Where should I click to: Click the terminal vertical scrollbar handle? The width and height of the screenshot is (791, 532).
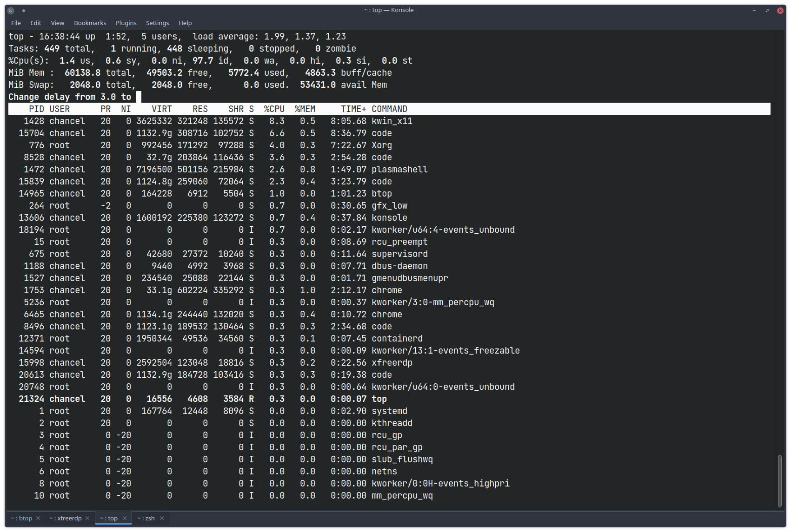[x=779, y=481]
